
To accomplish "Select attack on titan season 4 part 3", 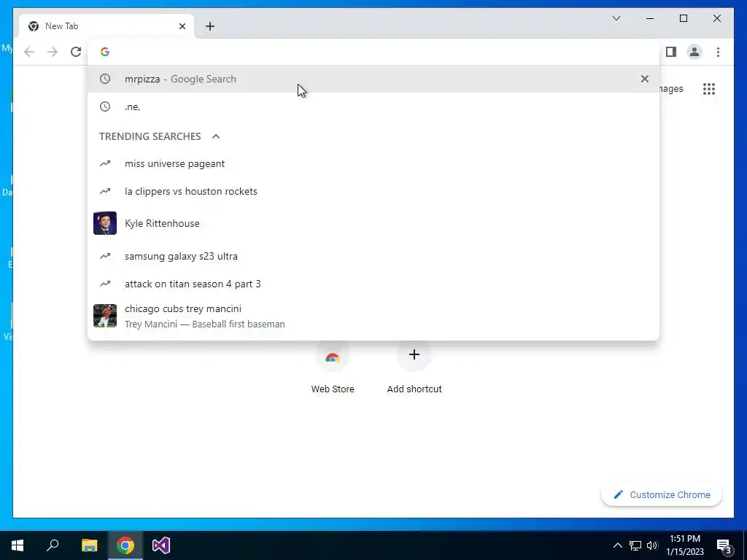I will tap(373, 284).
